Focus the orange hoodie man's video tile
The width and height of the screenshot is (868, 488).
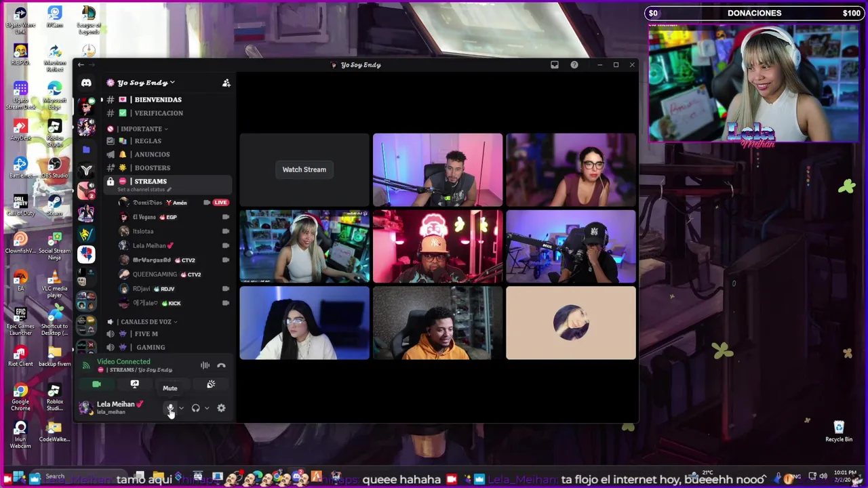pos(437,323)
